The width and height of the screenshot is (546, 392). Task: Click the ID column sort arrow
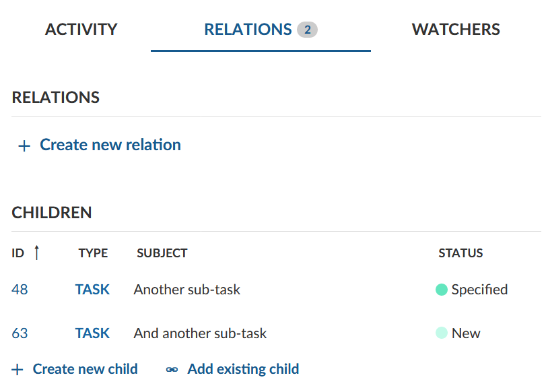tap(36, 253)
